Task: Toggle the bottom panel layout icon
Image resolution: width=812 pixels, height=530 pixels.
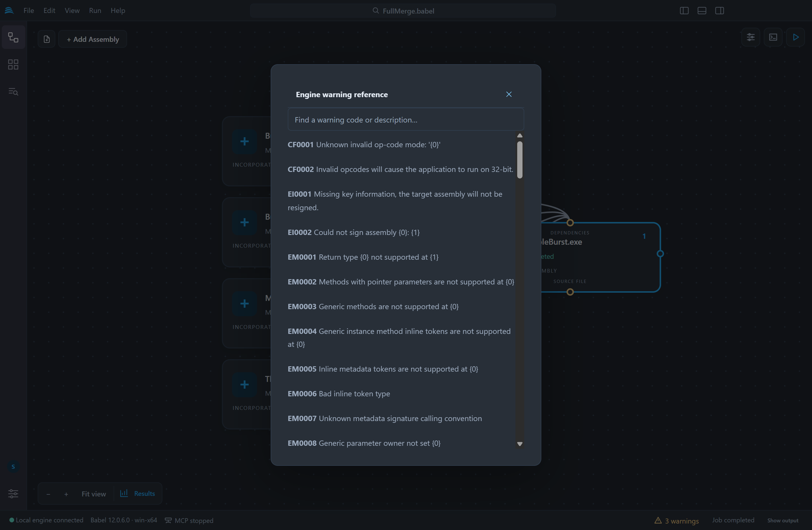Action: pyautogui.click(x=702, y=11)
